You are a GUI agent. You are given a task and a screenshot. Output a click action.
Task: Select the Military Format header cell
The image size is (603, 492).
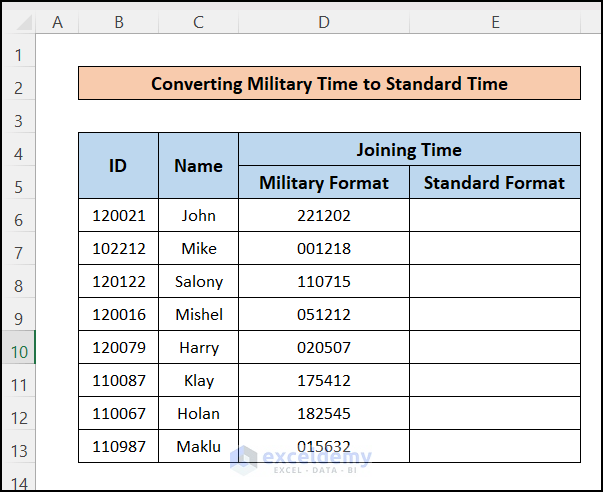point(323,182)
